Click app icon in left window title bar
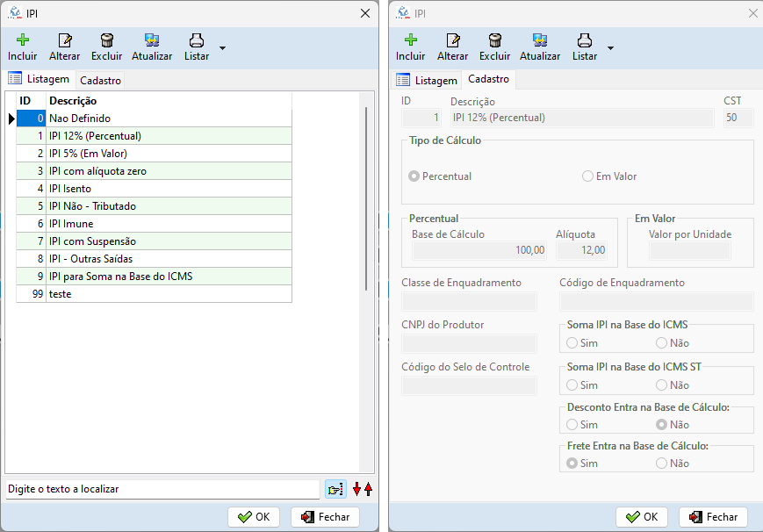 tap(15, 13)
